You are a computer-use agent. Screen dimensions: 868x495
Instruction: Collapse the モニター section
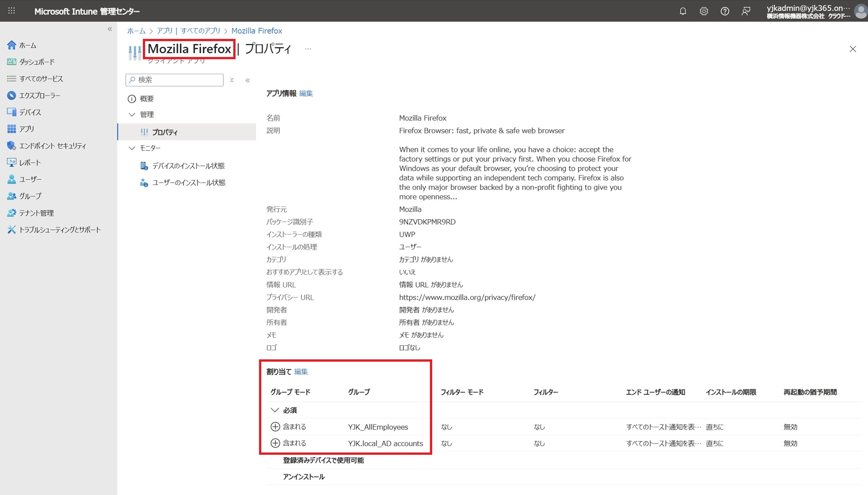(132, 148)
